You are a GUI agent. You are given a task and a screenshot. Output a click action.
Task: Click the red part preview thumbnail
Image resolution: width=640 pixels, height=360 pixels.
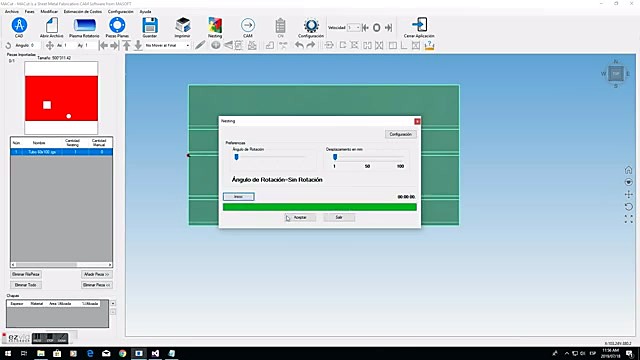61,98
